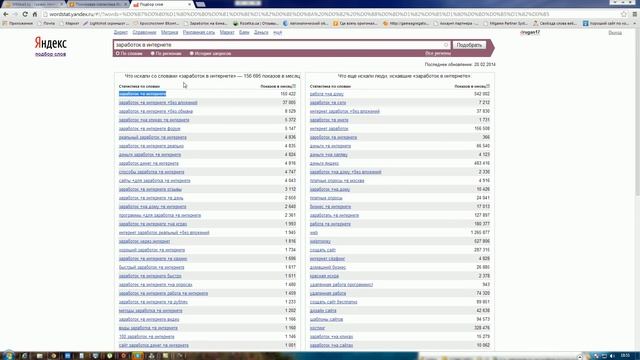
Task: Open 'дизайн сайта' link
Action: click(323, 311)
